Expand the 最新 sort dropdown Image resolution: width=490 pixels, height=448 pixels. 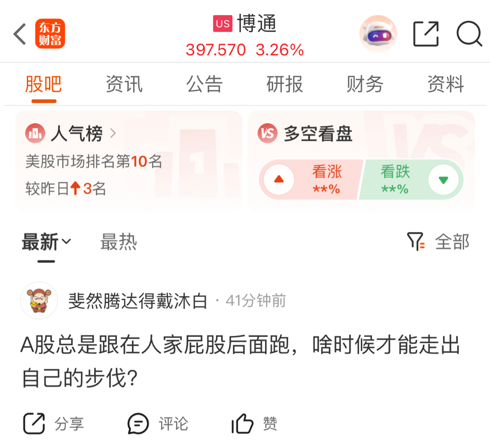46,242
